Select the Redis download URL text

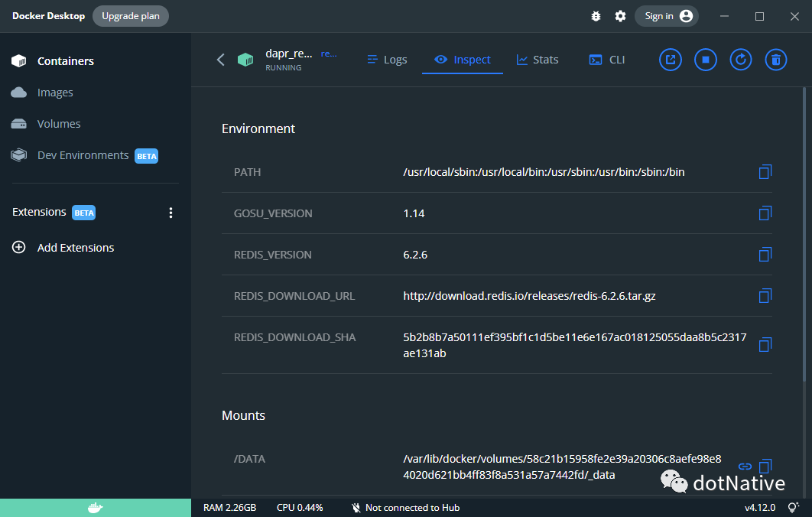pyautogui.click(x=529, y=296)
